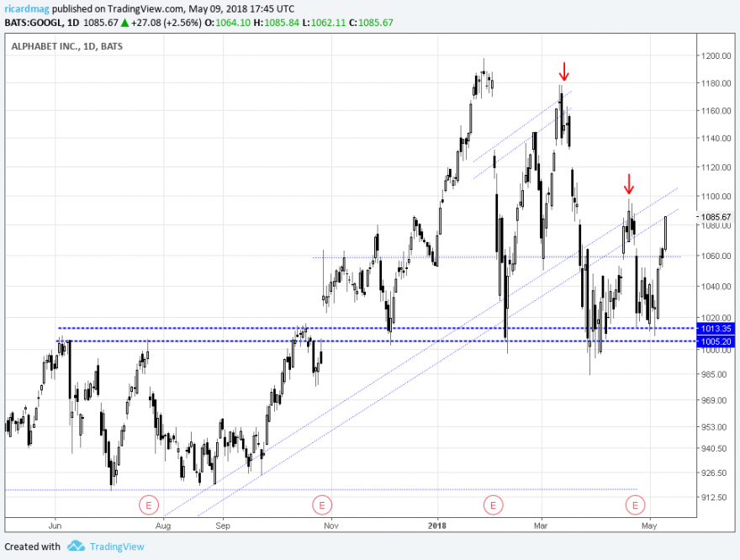Click the 2018 label on the time axis
740x560 pixels.
(437, 526)
